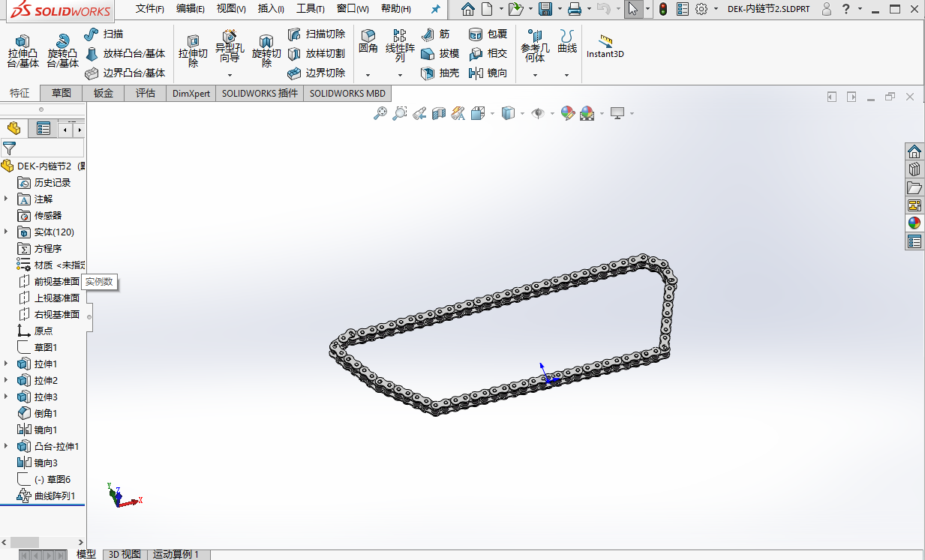Click the 筋 rib tool
This screenshot has width=925, height=560.
436,34
